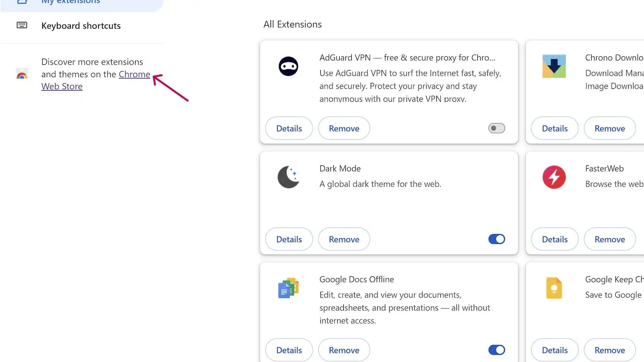Click the All Extensions heading

pos(293,25)
